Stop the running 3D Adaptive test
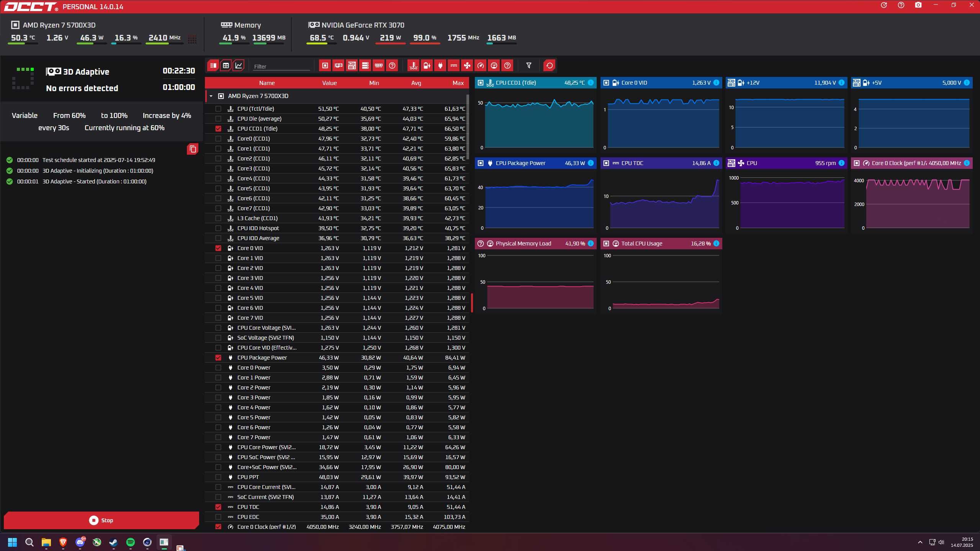 (101, 520)
